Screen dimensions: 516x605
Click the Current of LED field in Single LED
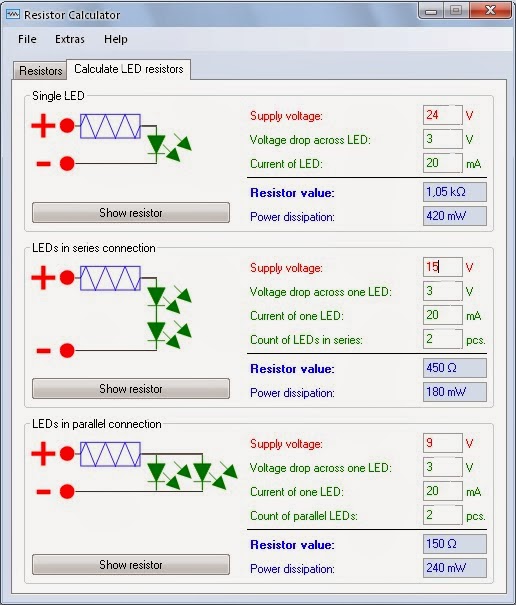(442, 163)
